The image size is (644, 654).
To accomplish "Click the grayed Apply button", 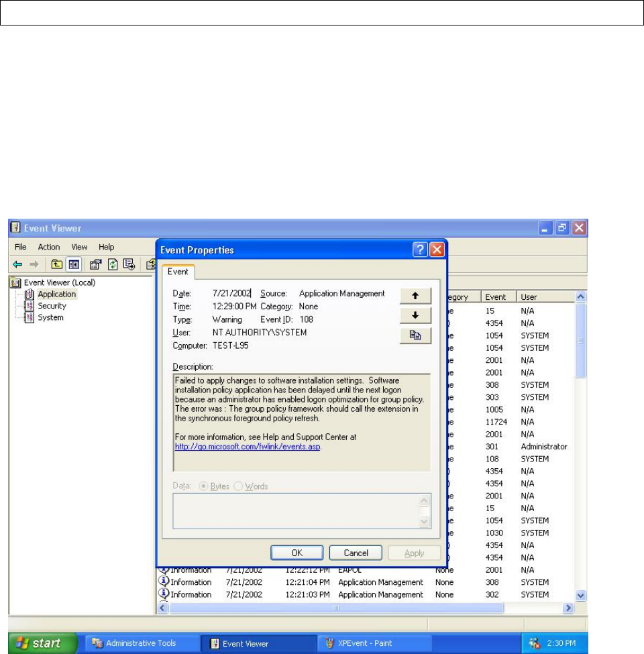I will click(x=414, y=553).
